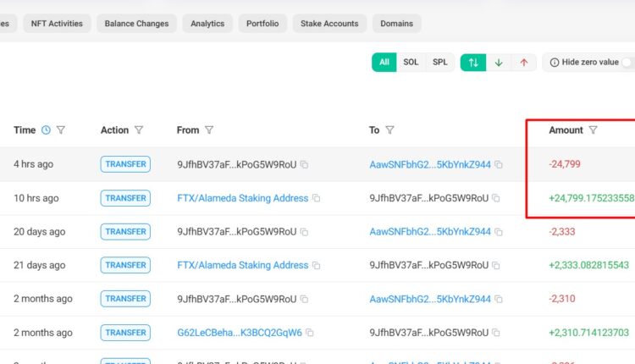Click the clock icon beside Time header
The image size is (635, 364).
[x=46, y=130]
